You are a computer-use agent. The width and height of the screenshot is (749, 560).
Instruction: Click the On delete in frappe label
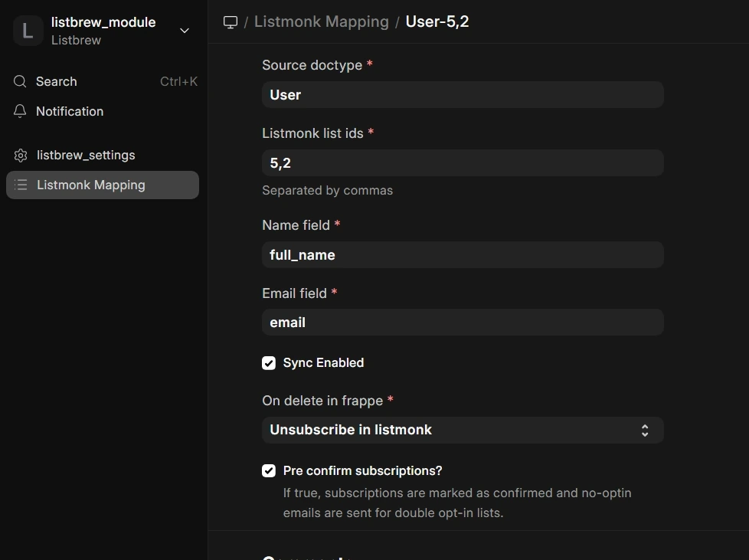tap(322, 401)
